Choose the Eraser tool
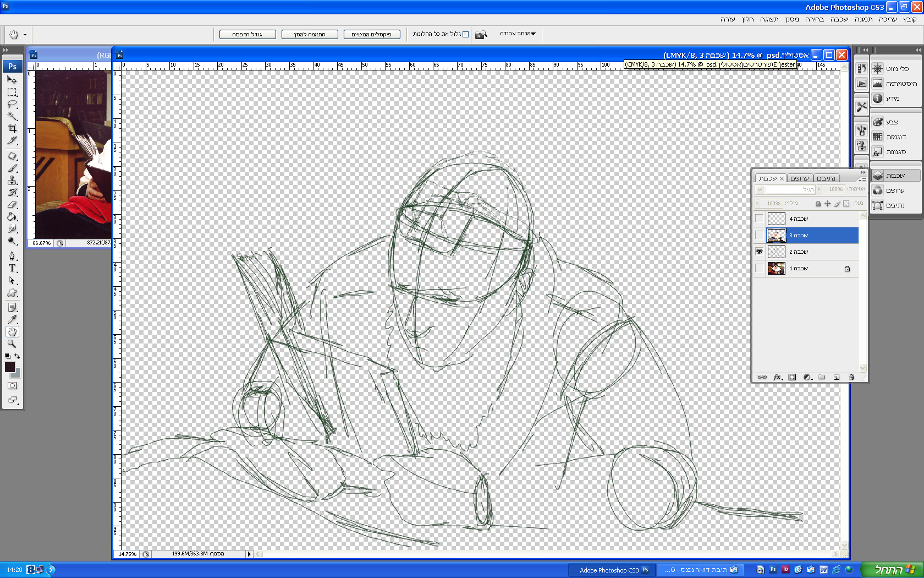 tap(12, 205)
